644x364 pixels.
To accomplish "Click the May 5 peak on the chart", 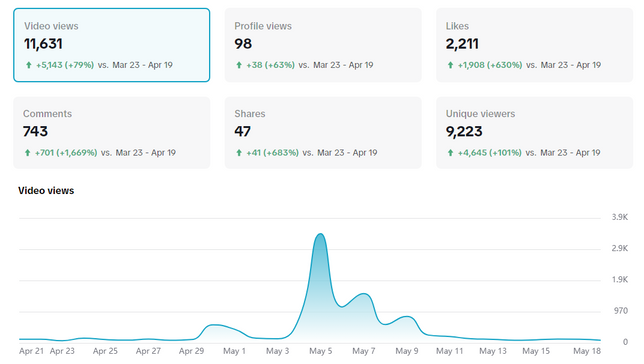I will tap(320, 235).
